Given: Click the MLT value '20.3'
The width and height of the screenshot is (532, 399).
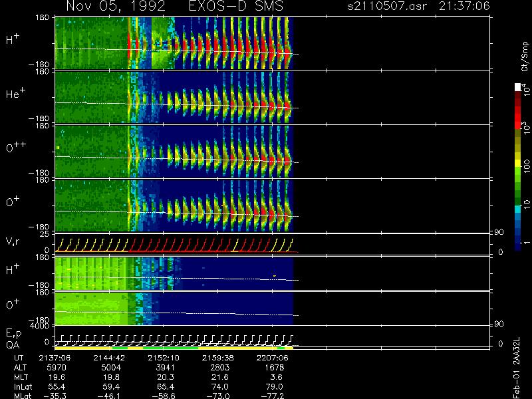Looking at the screenshot, I should click(165, 377).
